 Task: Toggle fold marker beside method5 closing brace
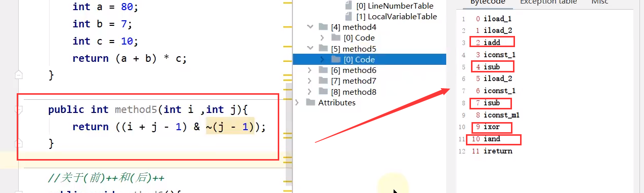click(x=19, y=144)
